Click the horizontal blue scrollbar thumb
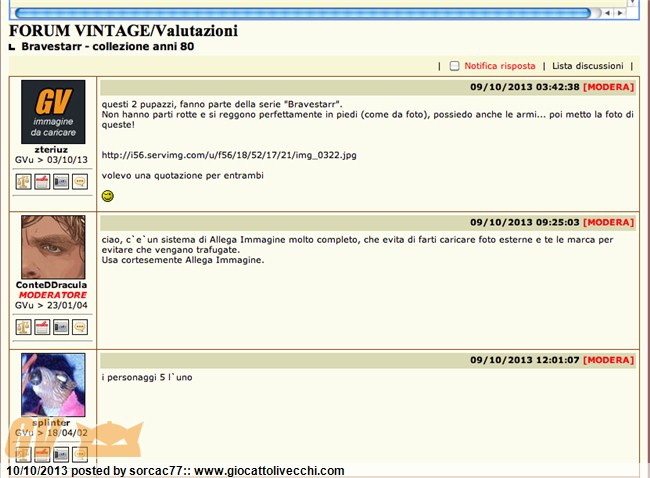 (303, 13)
